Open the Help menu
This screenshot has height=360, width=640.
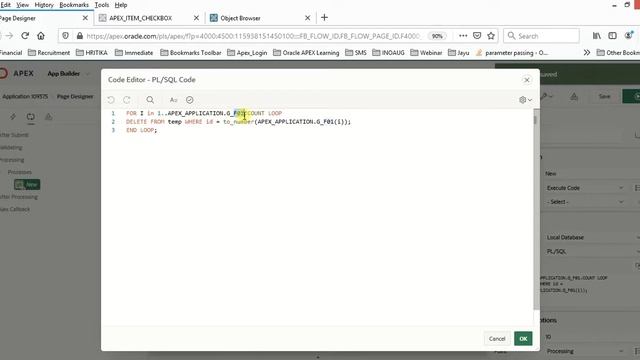pos(121,5)
